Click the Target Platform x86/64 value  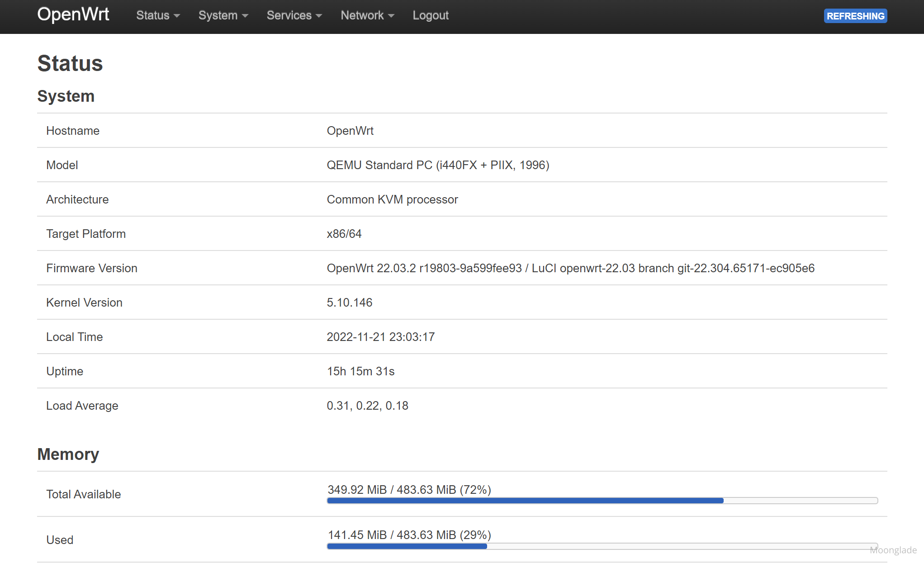point(344,234)
